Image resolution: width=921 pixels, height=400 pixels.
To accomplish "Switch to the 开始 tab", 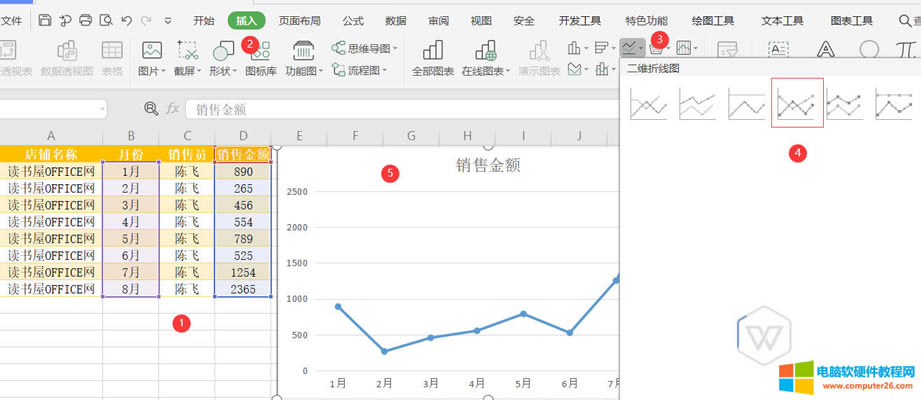I will 203,20.
